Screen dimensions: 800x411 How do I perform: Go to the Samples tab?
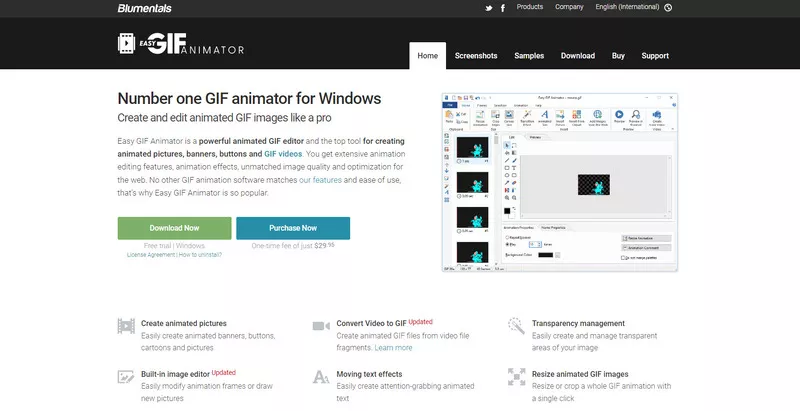pos(529,56)
